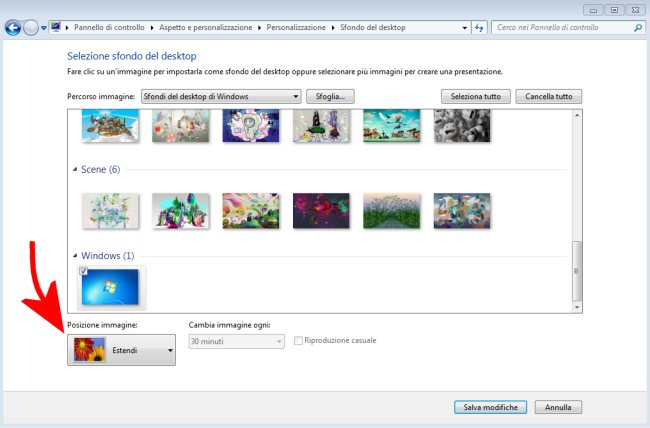This screenshot has width=650, height=428.
Task: Select the green bug character wallpaper
Action: tap(321, 125)
